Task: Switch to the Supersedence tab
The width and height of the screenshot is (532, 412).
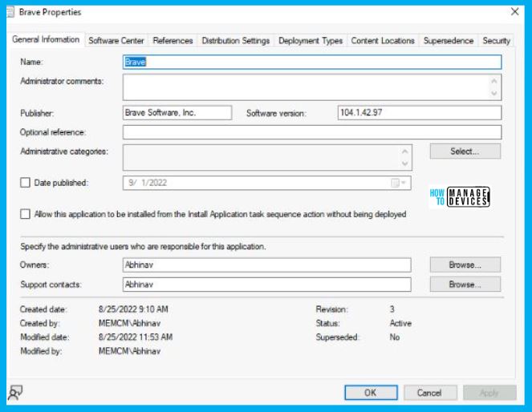Action: click(449, 41)
